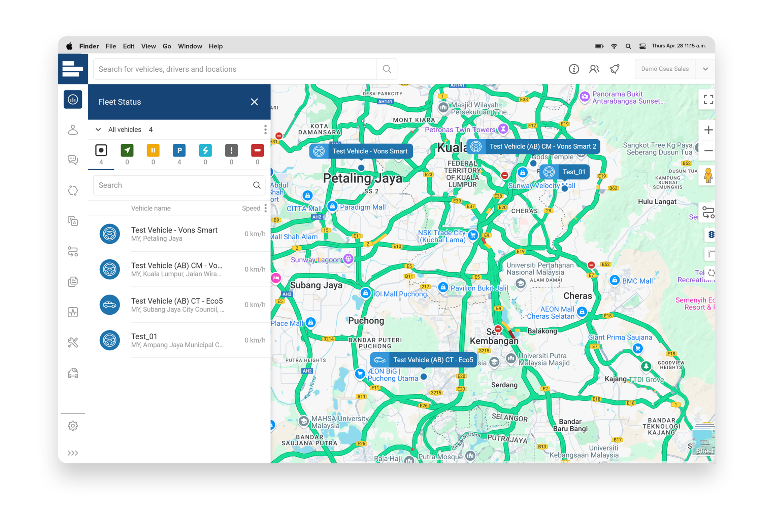Open the messages chat icon in sidebar
The height and width of the screenshot is (532, 761).
click(x=73, y=160)
